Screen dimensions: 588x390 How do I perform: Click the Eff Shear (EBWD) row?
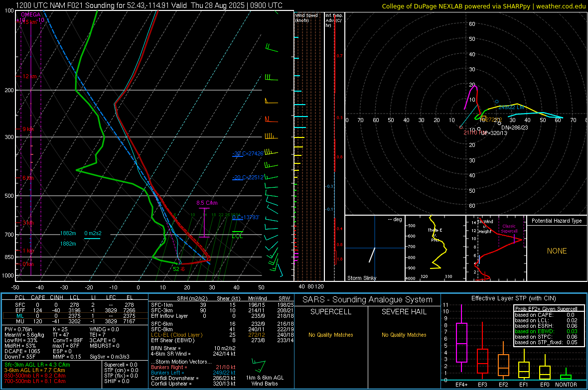point(222,340)
